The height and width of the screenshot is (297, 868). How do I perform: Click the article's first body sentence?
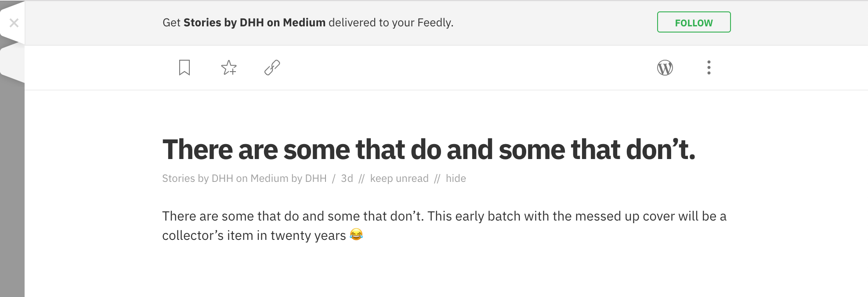[x=293, y=216]
